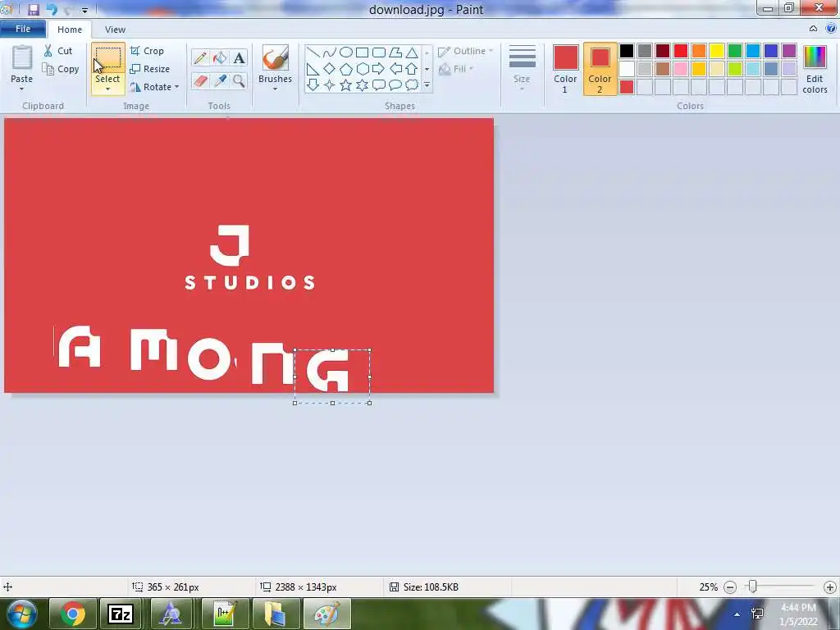Choose the Left arrow shape
840x630 pixels.
pos(395,69)
